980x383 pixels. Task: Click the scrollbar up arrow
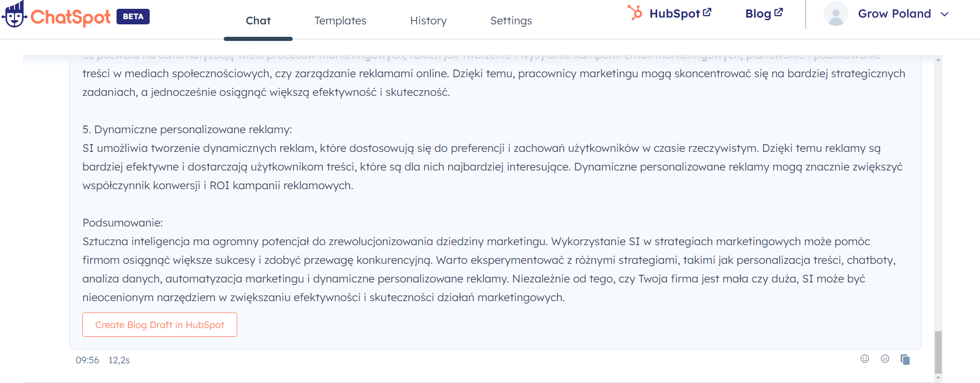click(x=938, y=60)
